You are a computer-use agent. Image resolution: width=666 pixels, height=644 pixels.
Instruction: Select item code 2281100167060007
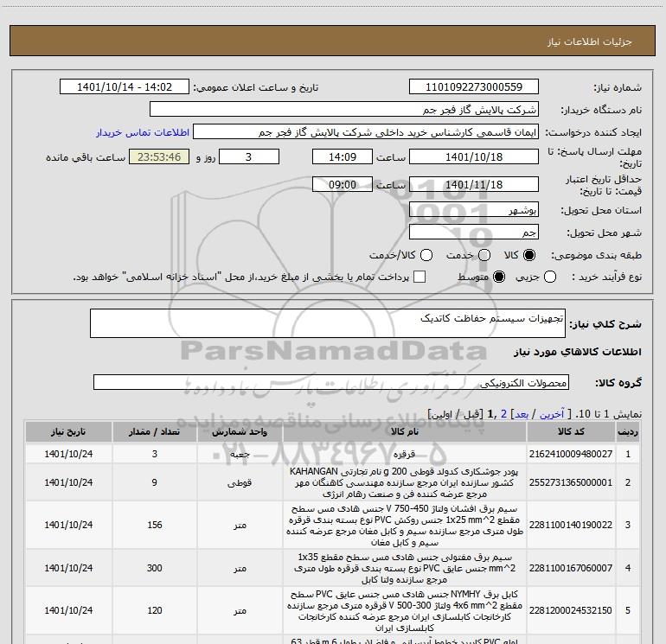571,568
